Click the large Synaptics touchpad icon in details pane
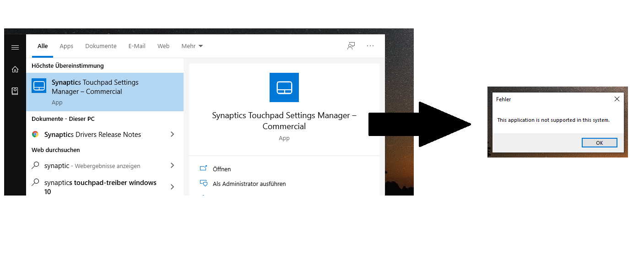Image resolution: width=644 pixels, height=261 pixels. coord(284,87)
